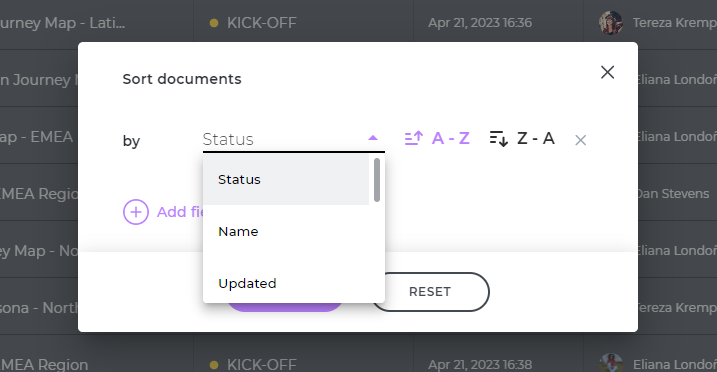Click the plus circle Add field icon
This screenshot has height=372, width=717.
pyautogui.click(x=136, y=212)
